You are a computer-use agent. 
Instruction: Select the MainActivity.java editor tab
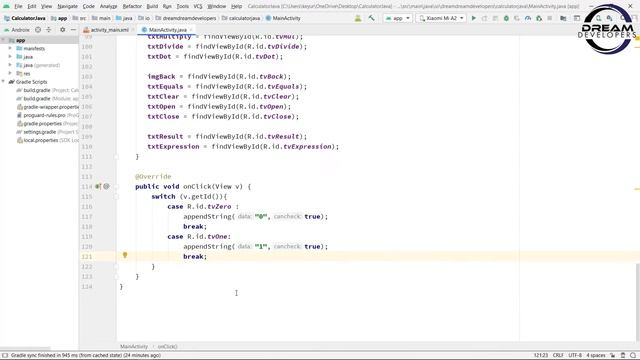click(x=167, y=30)
